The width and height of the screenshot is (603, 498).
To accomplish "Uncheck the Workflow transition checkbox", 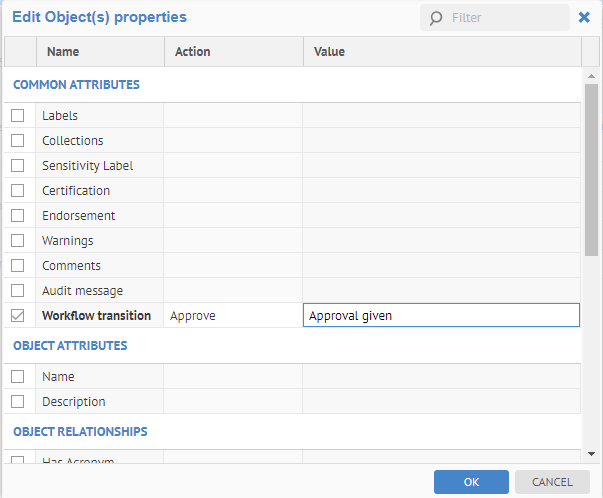I will 18,316.
